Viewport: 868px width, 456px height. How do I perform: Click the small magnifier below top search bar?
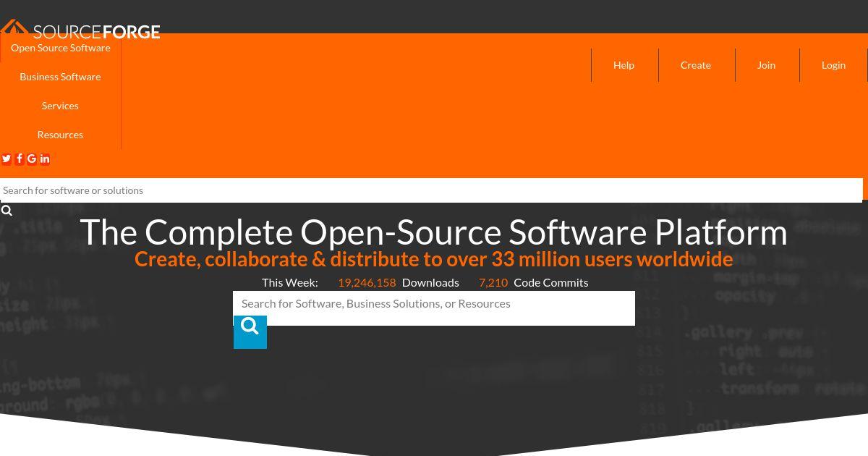(7, 211)
